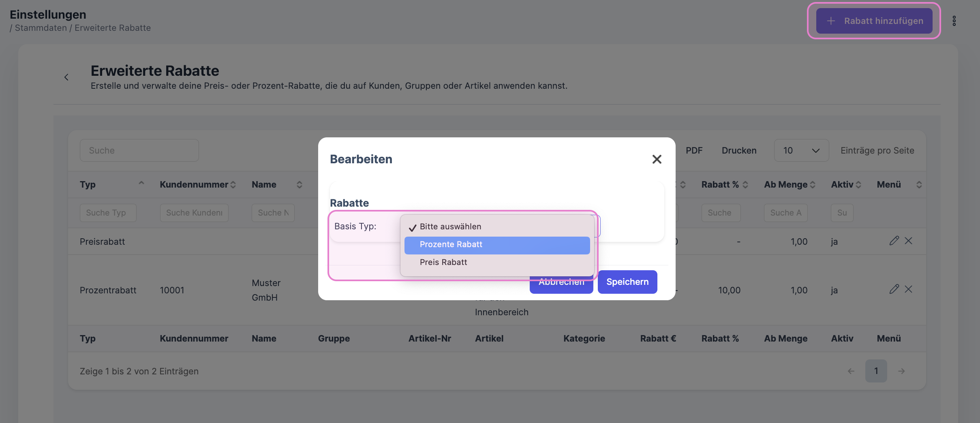Edit the Prozentrabatt row with pencil icon
This screenshot has width=980, height=423.
894,289
